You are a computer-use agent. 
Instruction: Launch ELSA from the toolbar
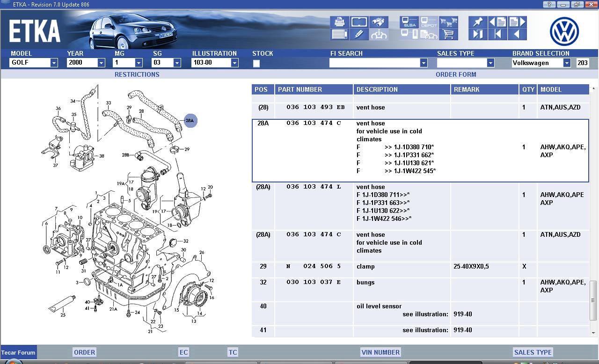(409, 22)
